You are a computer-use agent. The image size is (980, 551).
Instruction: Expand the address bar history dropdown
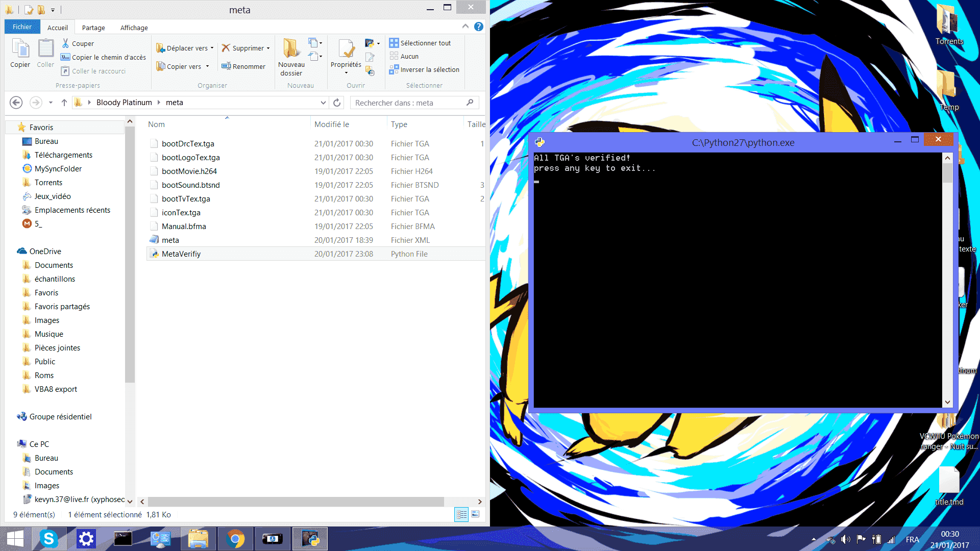(x=323, y=103)
